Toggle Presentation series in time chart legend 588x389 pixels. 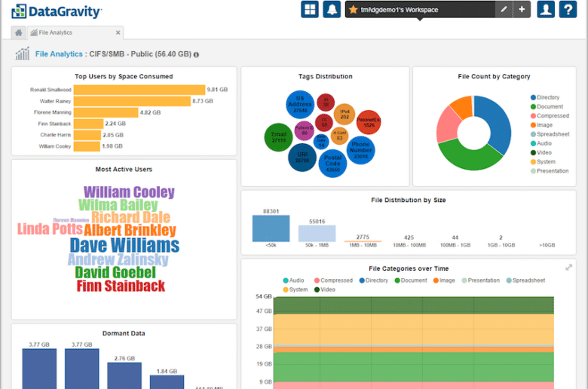click(480, 280)
